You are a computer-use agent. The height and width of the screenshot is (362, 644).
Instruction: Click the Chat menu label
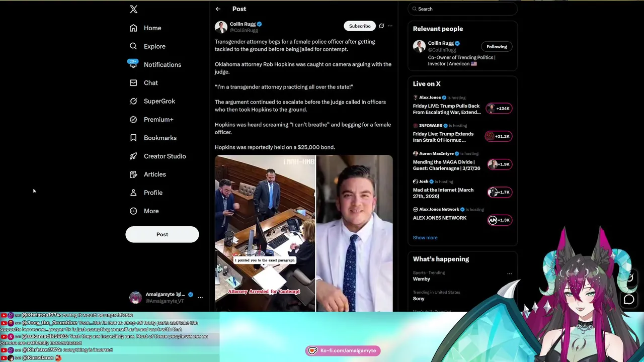tap(151, 83)
